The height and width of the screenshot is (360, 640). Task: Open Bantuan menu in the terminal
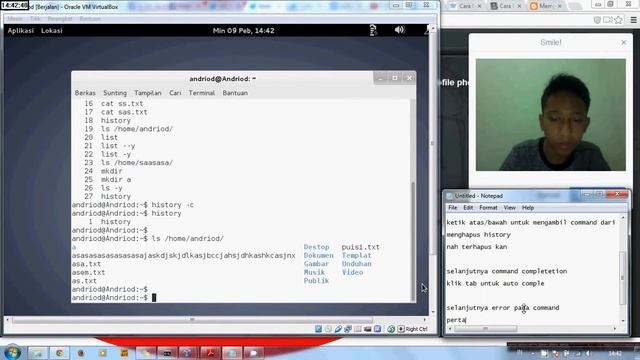235,93
